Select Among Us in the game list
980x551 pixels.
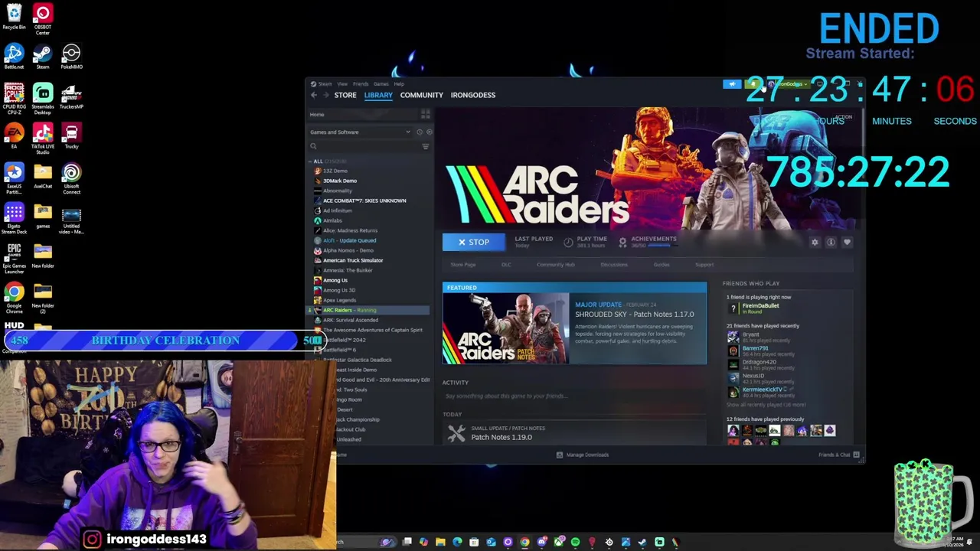tap(335, 280)
